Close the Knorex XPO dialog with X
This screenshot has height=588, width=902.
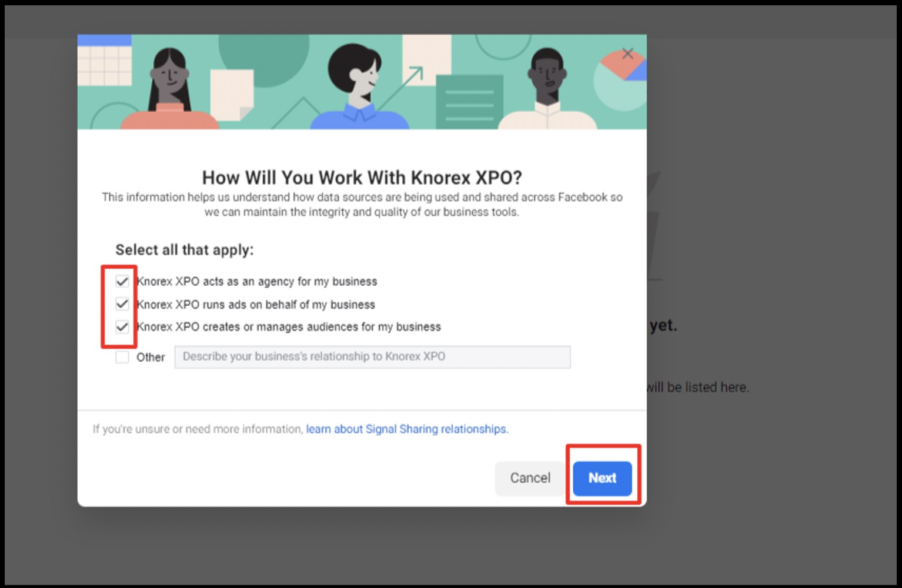[627, 54]
